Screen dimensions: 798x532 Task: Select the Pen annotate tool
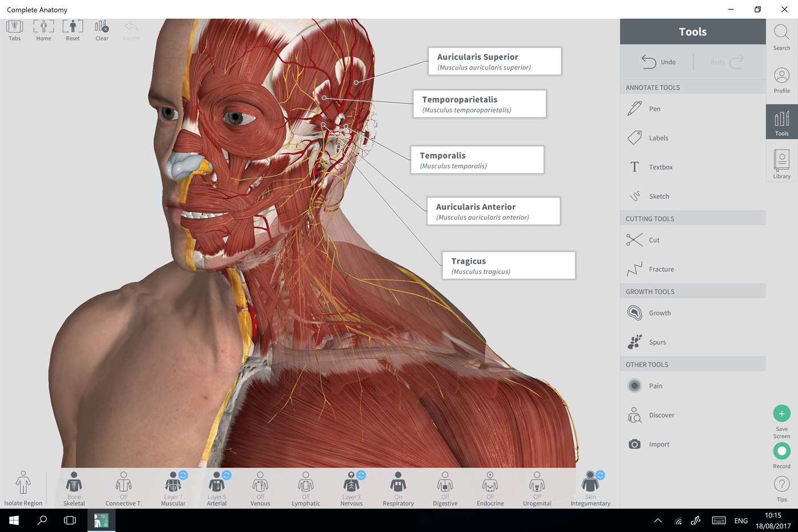tap(692, 109)
